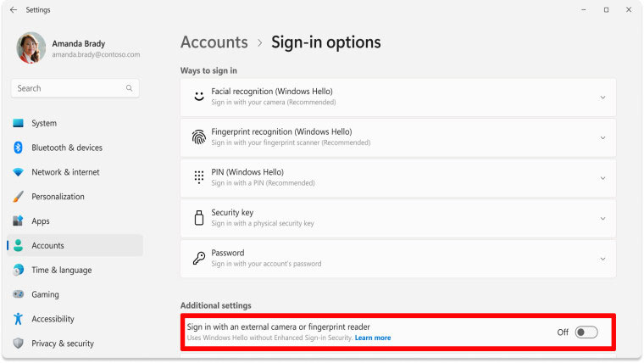Viewport: 644px width, 363px height.
Task: Expand the Password sign-in option
Action: [x=602, y=258]
